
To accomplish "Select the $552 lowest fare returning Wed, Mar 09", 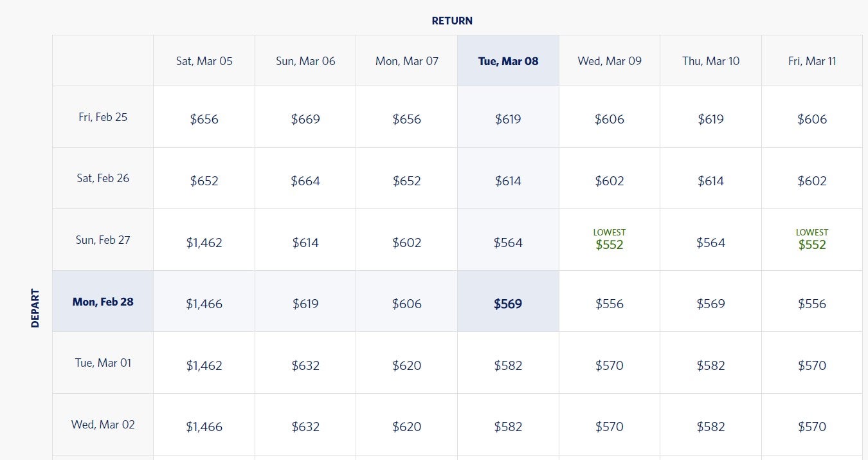I will click(x=610, y=239).
